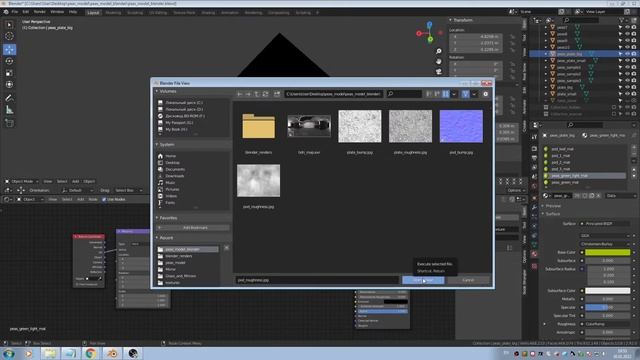Image resolution: width=640 pixels, height=360 pixels.
Task: Select the Measure tool
Action: (9, 110)
